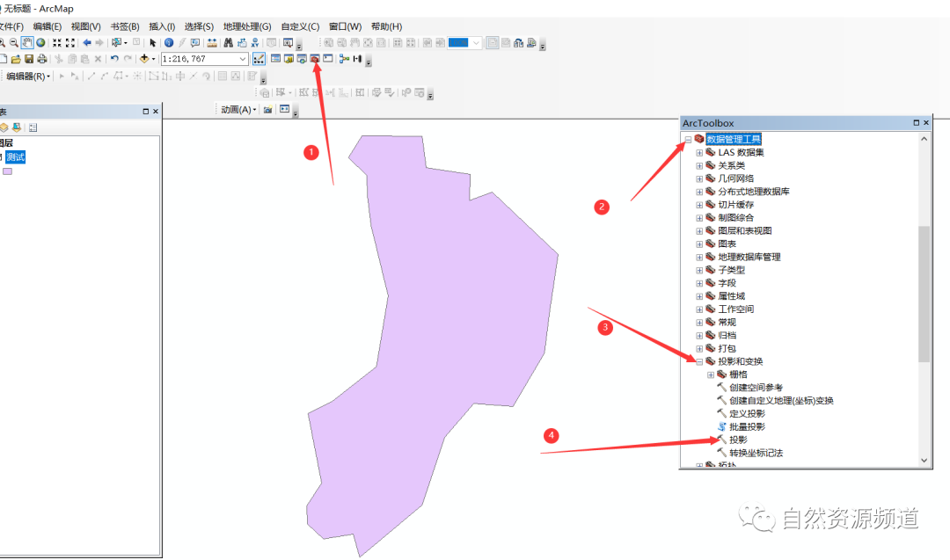Expand the LAS 数据集 toolset
The height and width of the screenshot is (560, 950).
699,152
